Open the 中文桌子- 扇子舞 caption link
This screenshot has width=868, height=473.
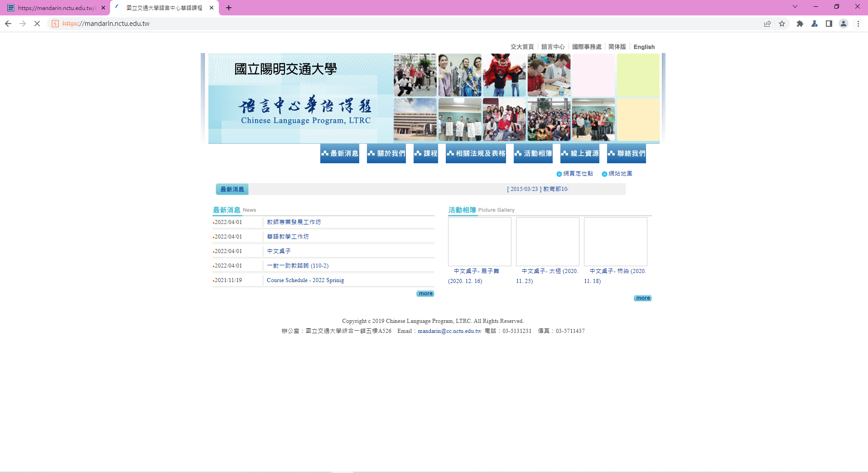(x=474, y=276)
